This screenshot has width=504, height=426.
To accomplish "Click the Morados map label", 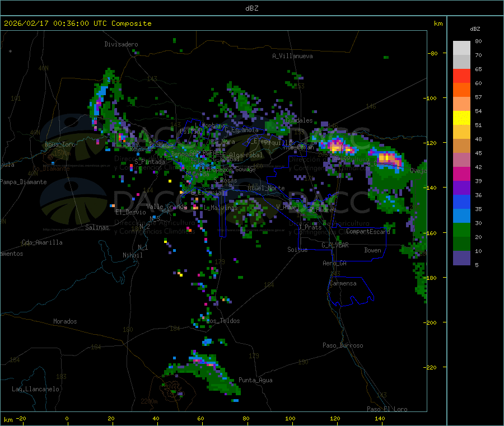I will pyautogui.click(x=65, y=321).
